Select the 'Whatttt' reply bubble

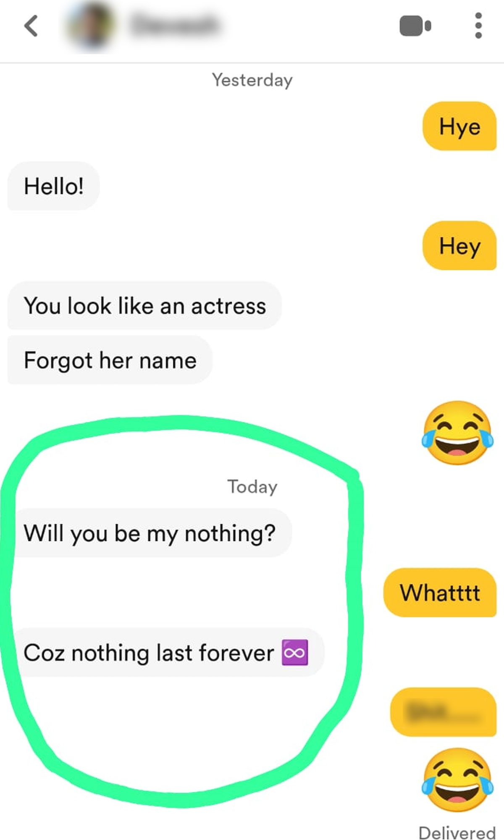(440, 593)
